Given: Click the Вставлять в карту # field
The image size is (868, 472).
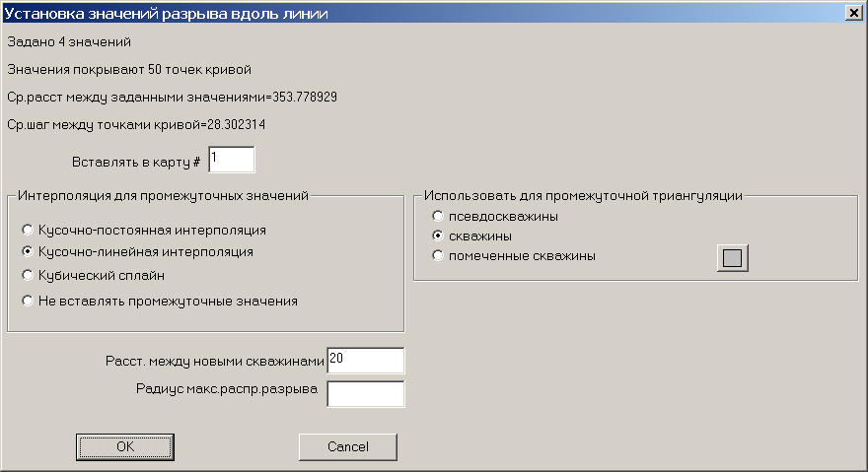Looking at the screenshot, I should [x=232, y=160].
